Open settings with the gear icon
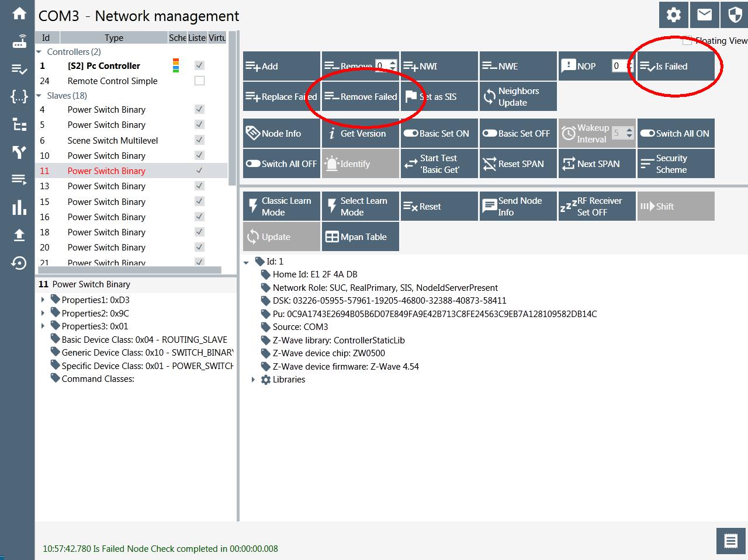 pos(674,15)
